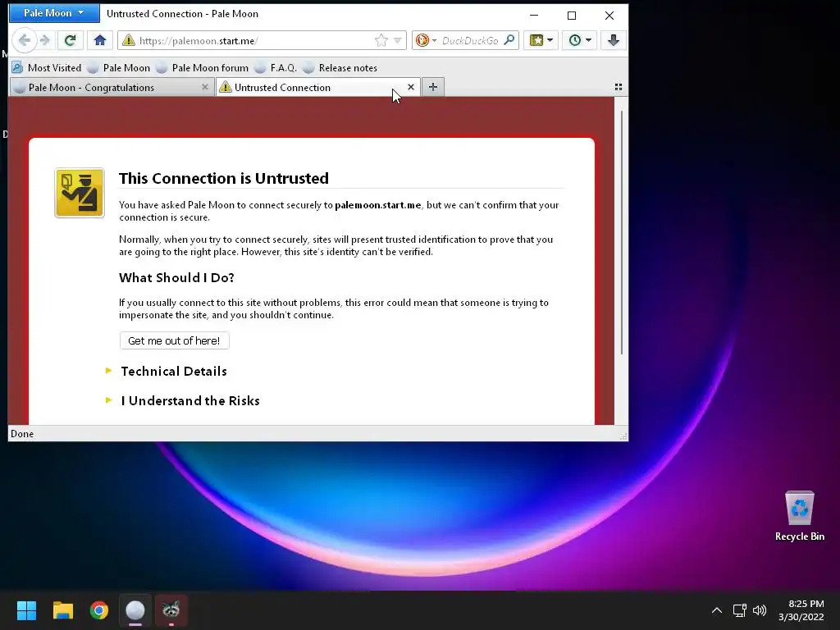This screenshot has height=630, width=840.
Task: Click the raccoon app taskbar icon
Action: pos(171,610)
